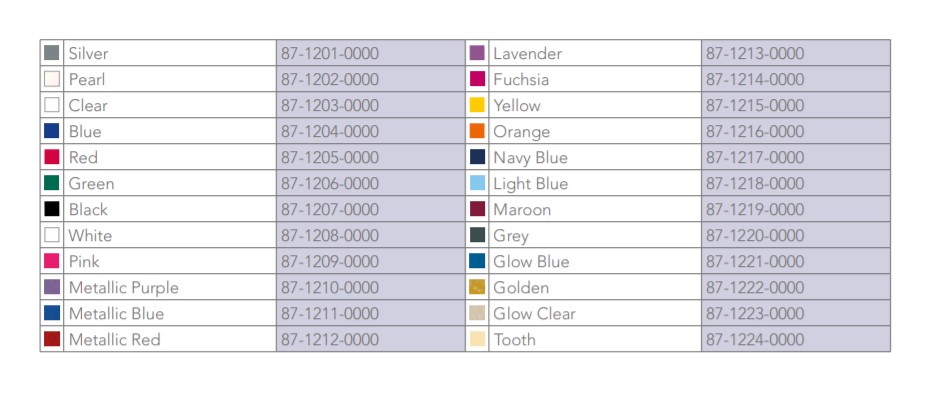The width and height of the screenshot is (933, 395).
Task: Select the Maroon color swatch
Action: click(477, 209)
